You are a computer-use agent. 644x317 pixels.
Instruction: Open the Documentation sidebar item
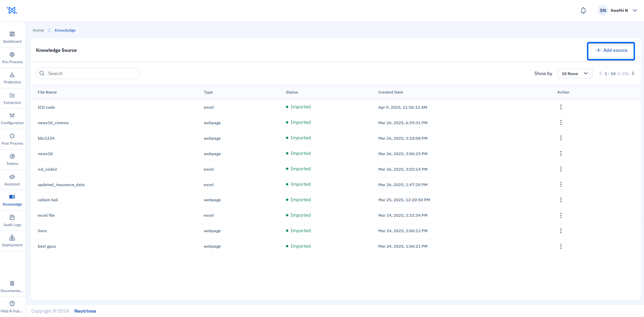point(12,287)
